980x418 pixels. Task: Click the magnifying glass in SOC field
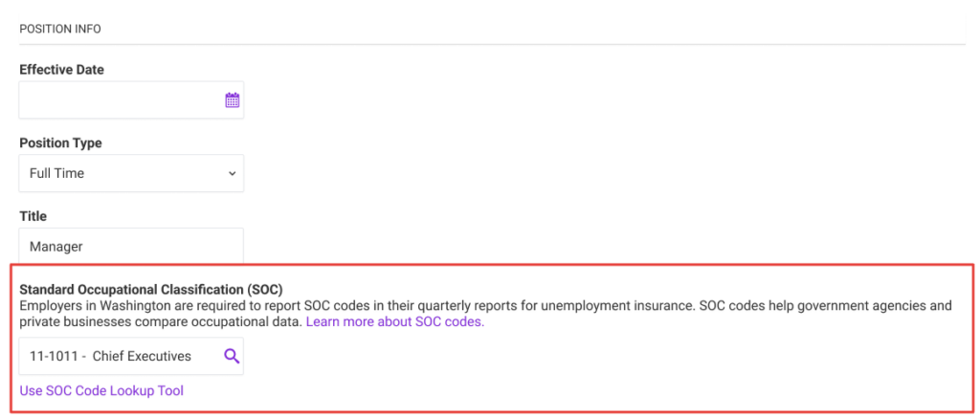click(x=232, y=356)
